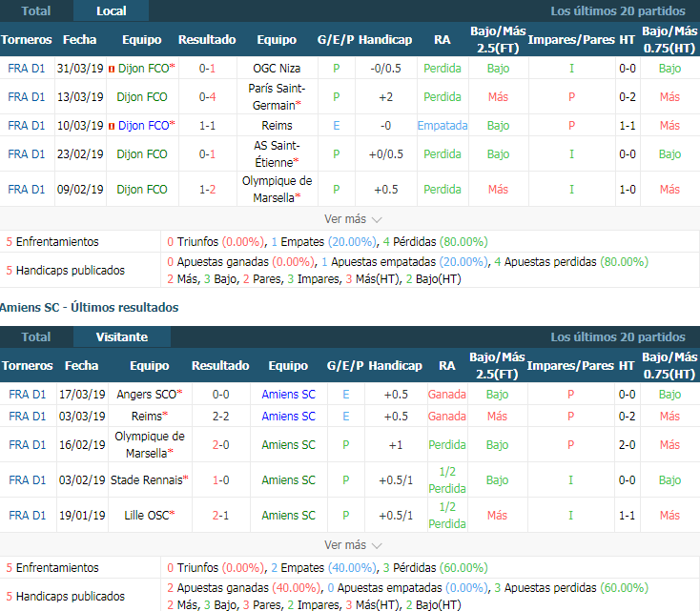
Task: Click 'Los últimos 20 partidos' in Amiens header
Action: click(617, 336)
